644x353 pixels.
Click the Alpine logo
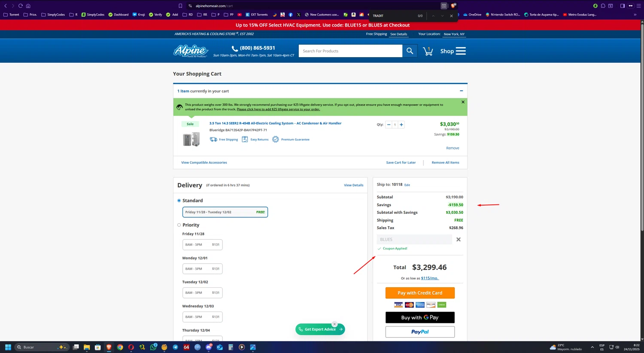(191, 51)
